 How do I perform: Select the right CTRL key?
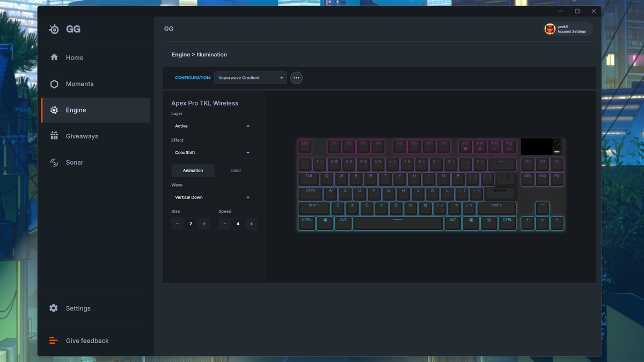(507, 223)
